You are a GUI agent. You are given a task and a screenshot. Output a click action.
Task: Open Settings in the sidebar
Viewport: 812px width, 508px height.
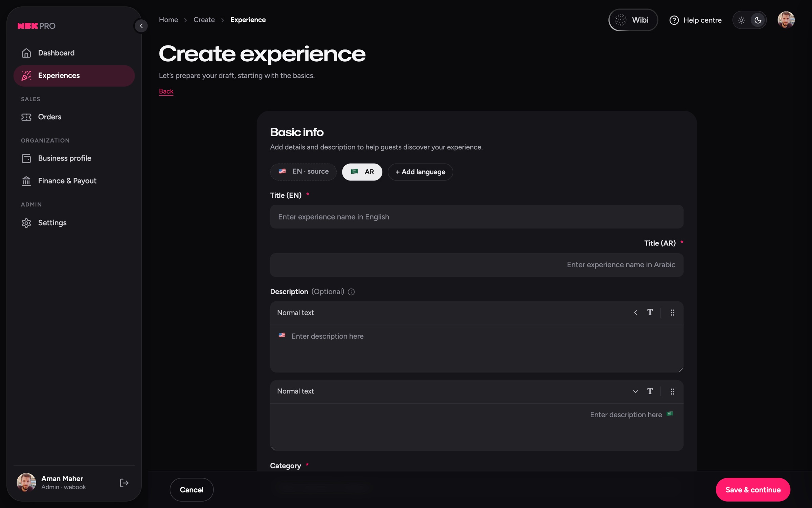coord(74,223)
